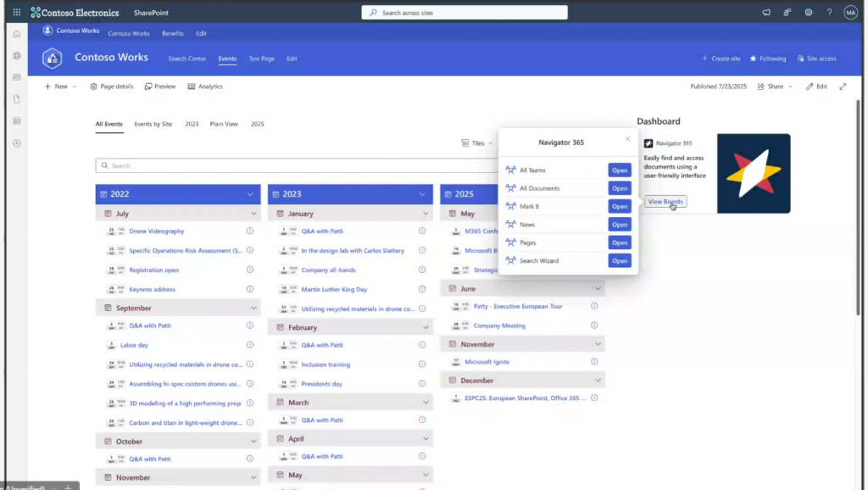
Task: Show info for Microsoft Ignite event
Action: (594, 361)
